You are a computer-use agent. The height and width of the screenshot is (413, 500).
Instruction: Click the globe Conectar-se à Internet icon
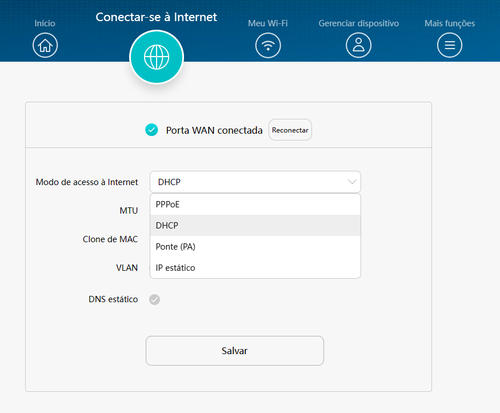pos(157,57)
